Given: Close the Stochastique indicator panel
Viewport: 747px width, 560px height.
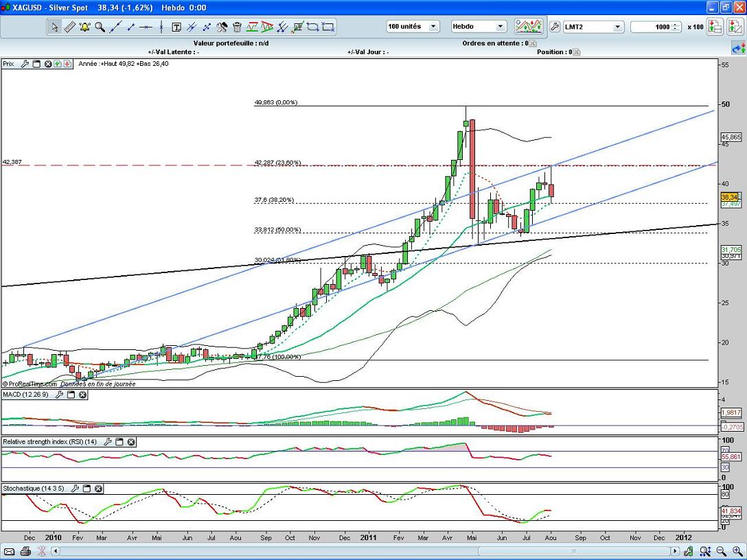Looking at the screenshot, I should 98,489.
